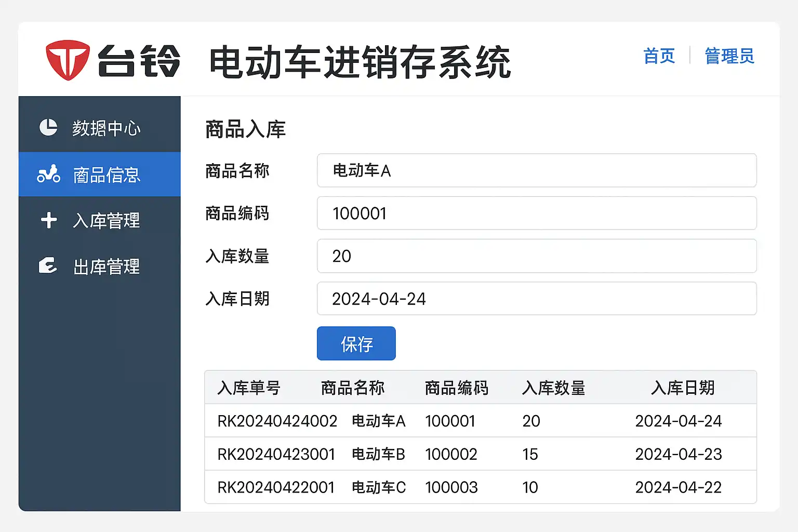
Task: Click the 入库数量 table column header
Action: point(554,388)
